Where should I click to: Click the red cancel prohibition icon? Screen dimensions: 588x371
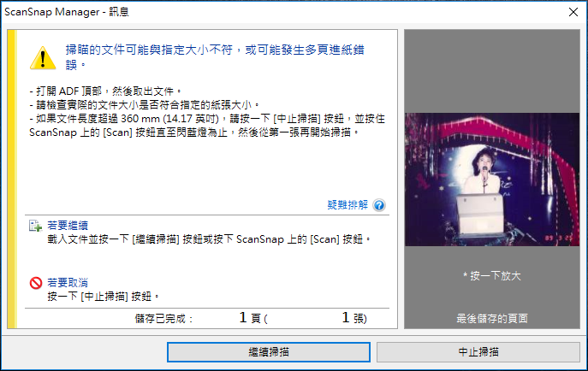(x=36, y=283)
